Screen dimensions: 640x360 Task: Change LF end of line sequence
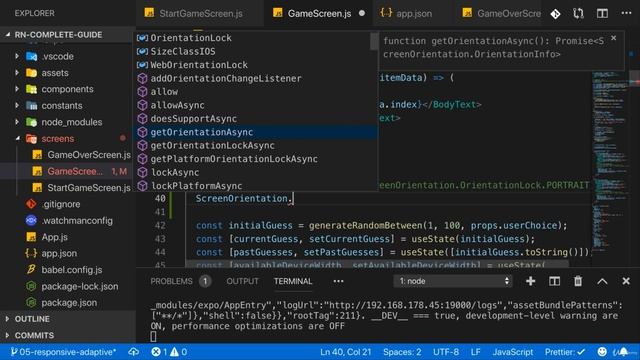coord(476,352)
